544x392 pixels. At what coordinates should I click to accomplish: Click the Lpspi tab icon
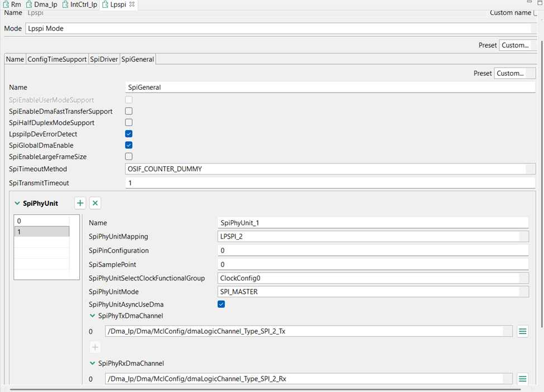[105, 4]
